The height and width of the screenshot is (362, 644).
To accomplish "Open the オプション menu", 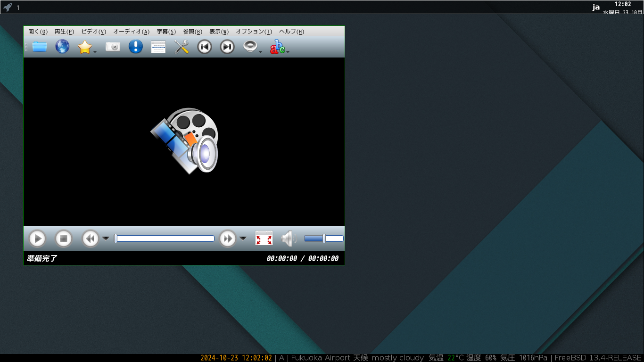I will (x=254, y=32).
